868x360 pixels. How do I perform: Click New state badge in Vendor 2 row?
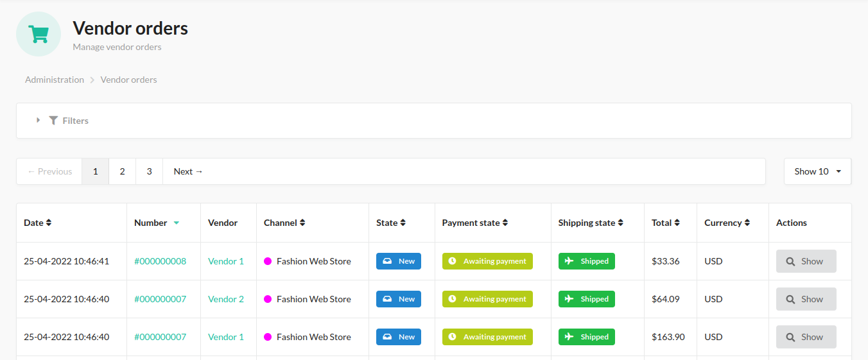(x=399, y=299)
